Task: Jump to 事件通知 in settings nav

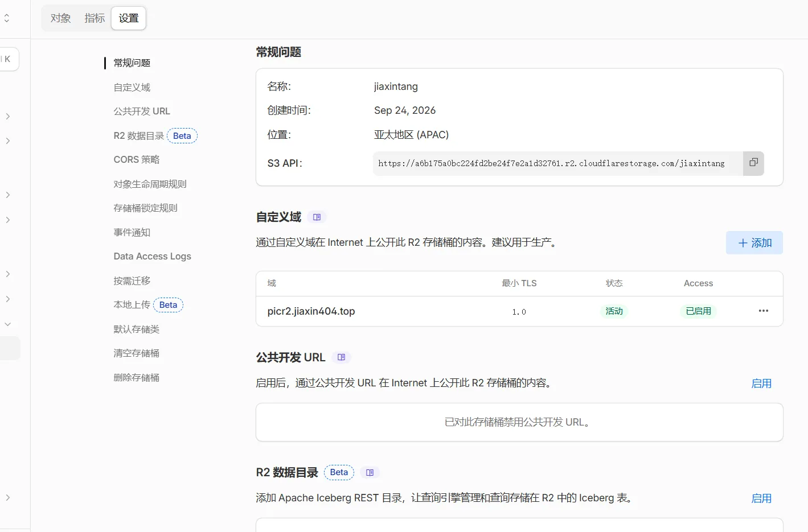Action: [x=132, y=232]
